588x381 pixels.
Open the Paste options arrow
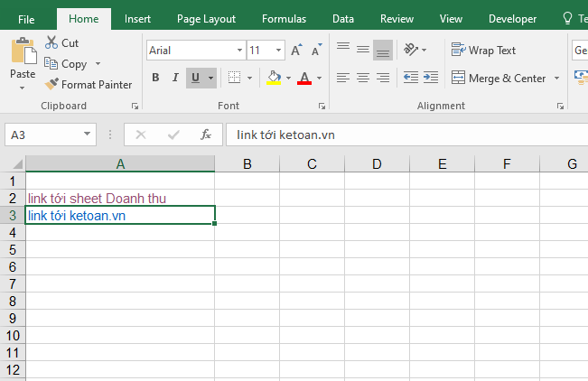[x=22, y=88]
